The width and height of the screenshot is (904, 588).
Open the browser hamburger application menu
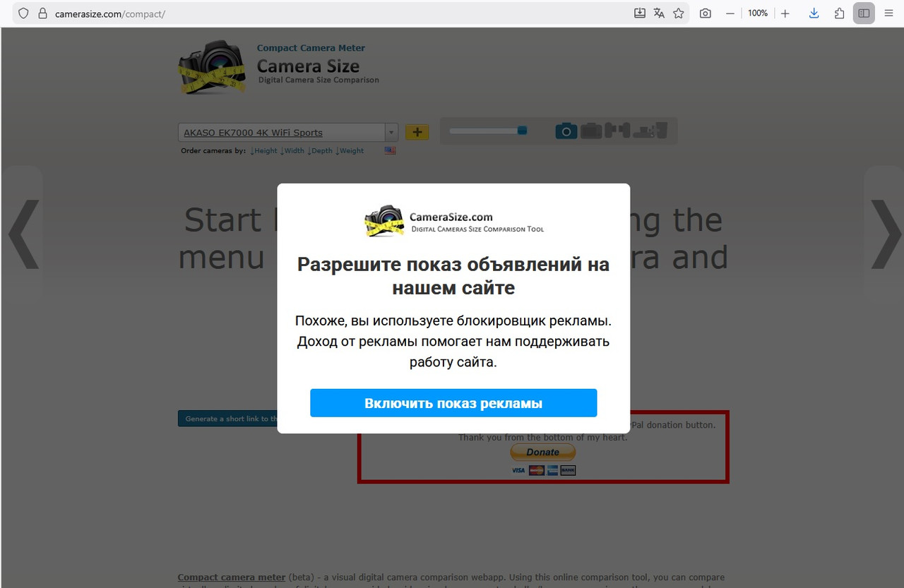pos(888,13)
